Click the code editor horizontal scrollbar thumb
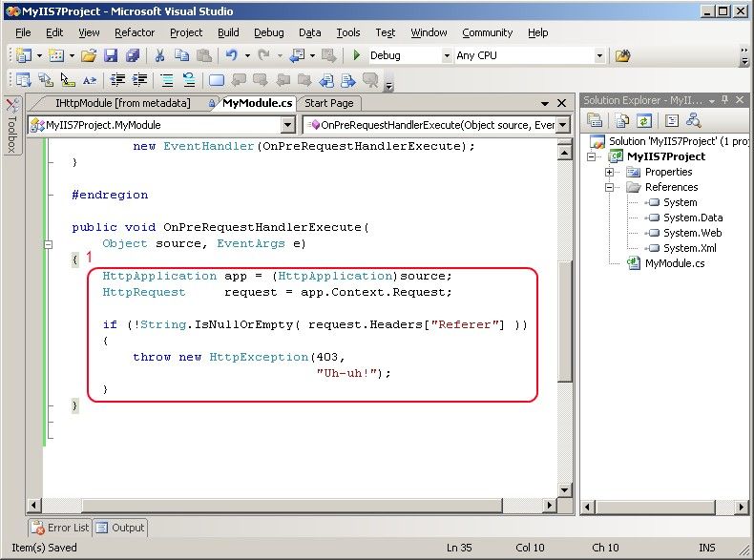 (292, 506)
